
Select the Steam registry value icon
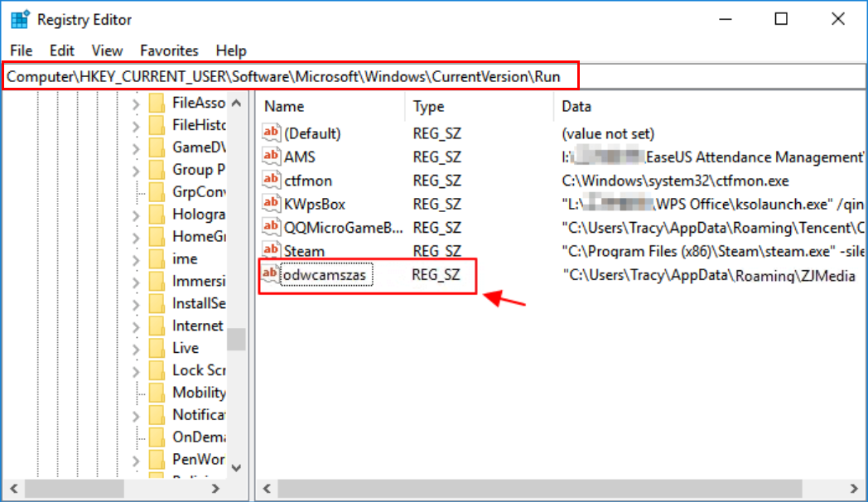click(272, 250)
